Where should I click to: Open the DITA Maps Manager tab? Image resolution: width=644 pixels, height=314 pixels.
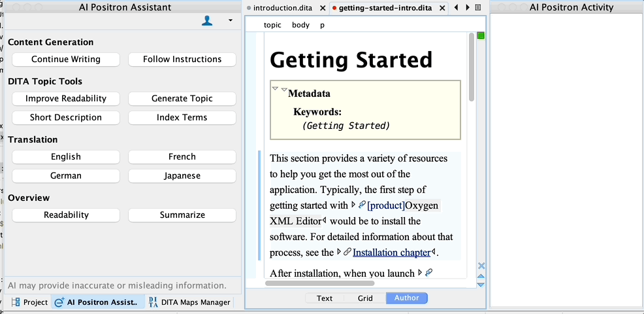click(x=189, y=302)
